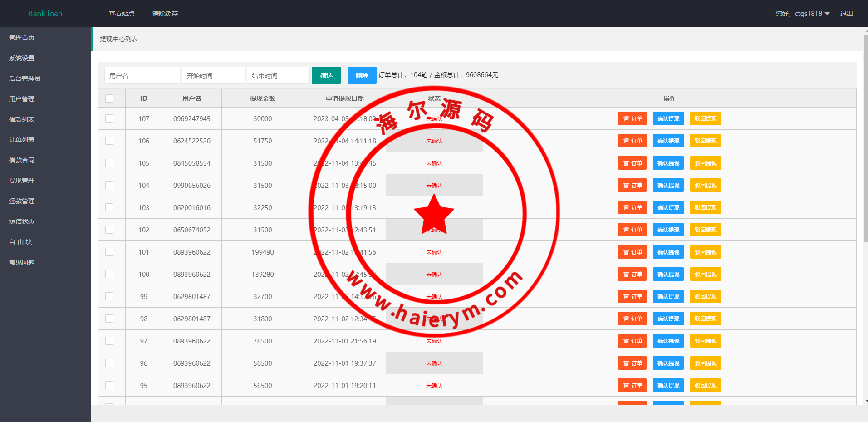Toggle the select-all checkbox in table header
868x422 pixels.
pos(109,98)
